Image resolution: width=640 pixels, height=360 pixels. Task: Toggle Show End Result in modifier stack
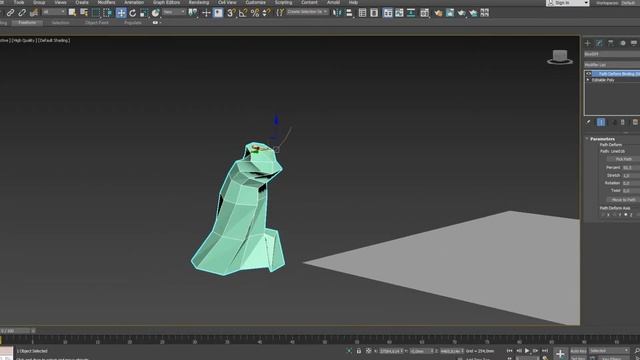601,122
